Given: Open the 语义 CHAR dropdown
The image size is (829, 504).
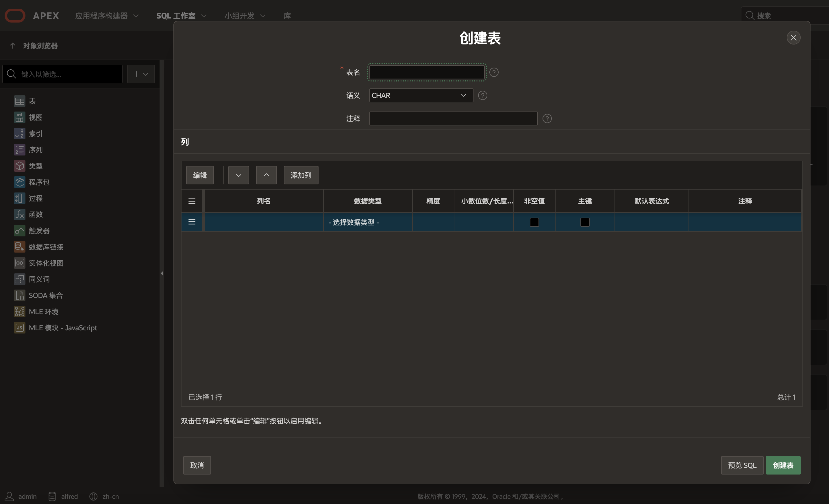Looking at the screenshot, I should pos(421,96).
